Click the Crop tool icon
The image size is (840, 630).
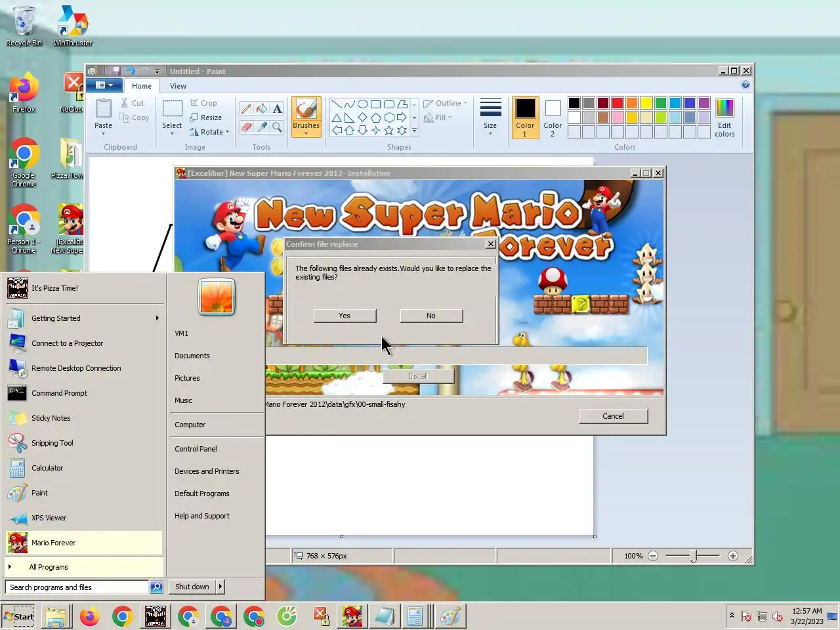click(x=194, y=103)
